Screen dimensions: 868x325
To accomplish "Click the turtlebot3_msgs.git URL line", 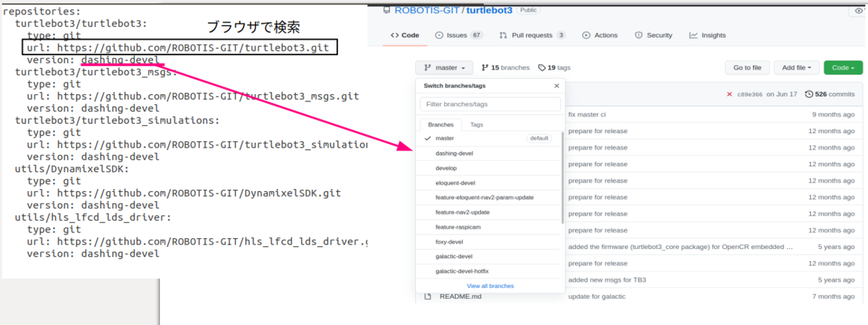I will tap(192, 96).
